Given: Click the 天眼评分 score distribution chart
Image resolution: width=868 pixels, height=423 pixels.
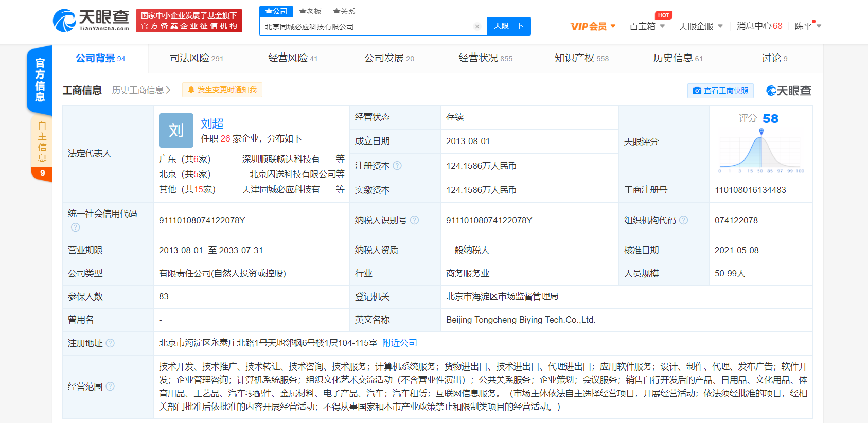Looking at the screenshot, I should tap(761, 150).
